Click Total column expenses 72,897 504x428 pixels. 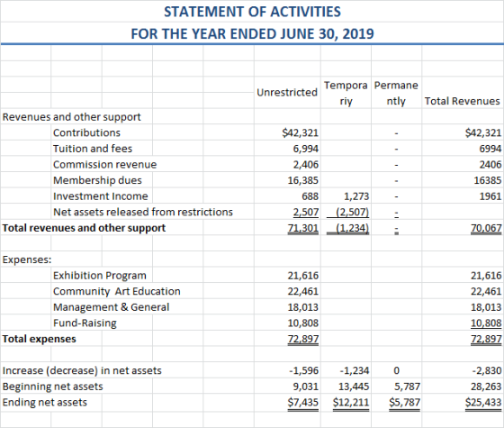[486, 339]
